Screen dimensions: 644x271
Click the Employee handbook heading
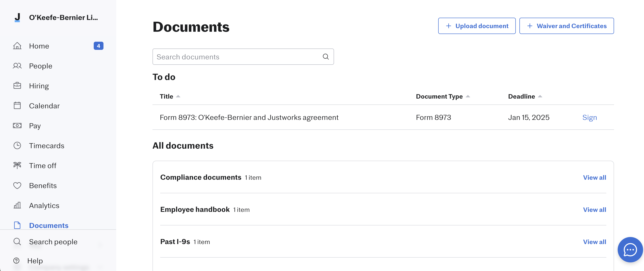(x=195, y=209)
